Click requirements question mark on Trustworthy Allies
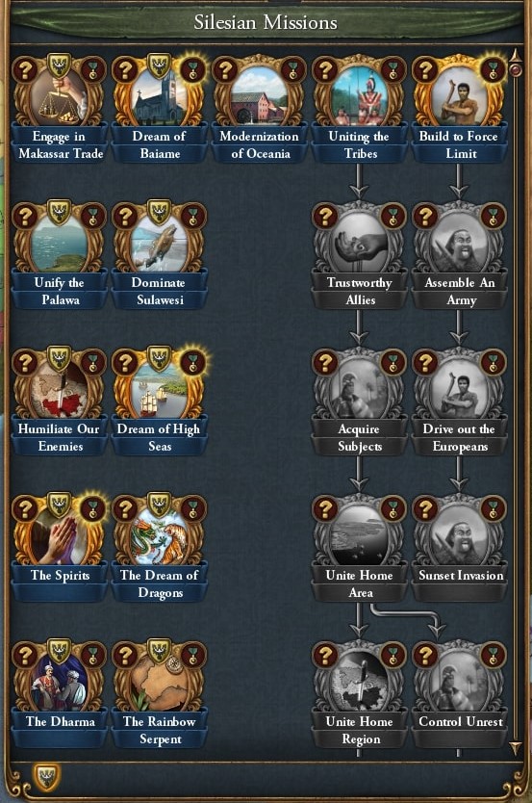Viewport: 532px width, 803px height. pyautogui.click(x=325, y=216)
